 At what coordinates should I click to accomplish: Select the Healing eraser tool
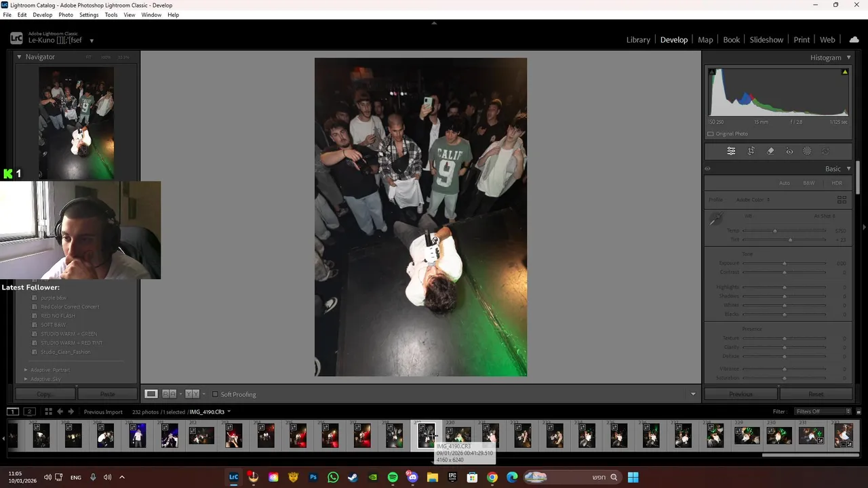[x=770, y=151]
